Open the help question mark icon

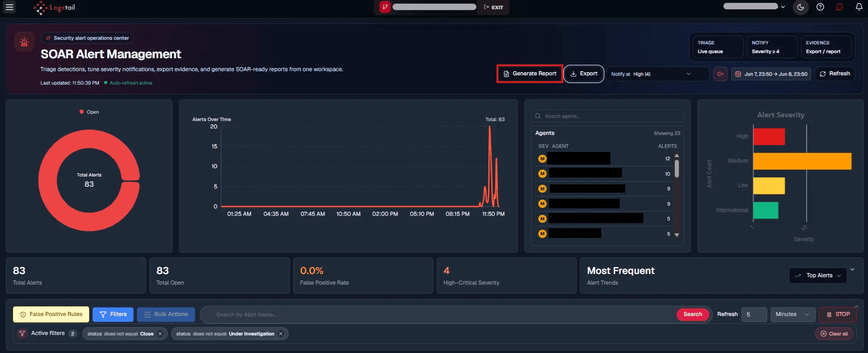[820, 7]
